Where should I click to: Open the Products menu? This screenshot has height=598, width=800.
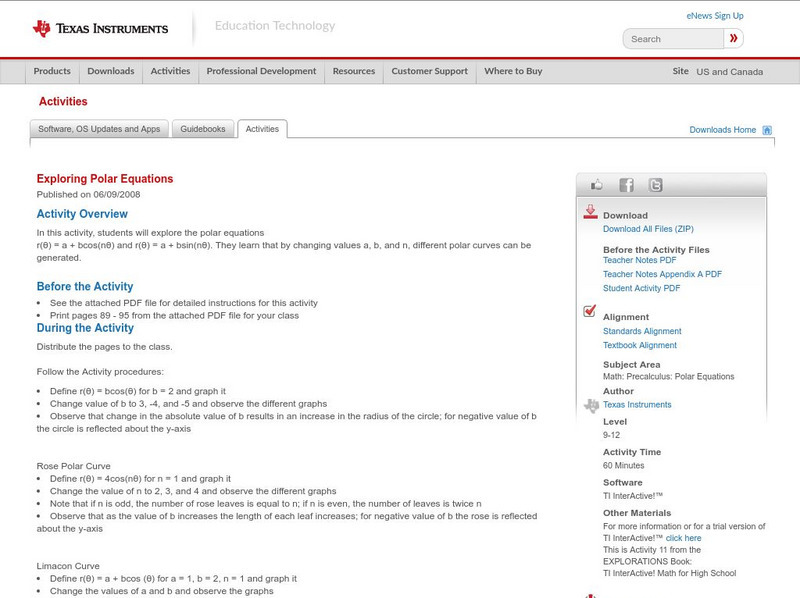pyautogui.click(x=52, y=71)
